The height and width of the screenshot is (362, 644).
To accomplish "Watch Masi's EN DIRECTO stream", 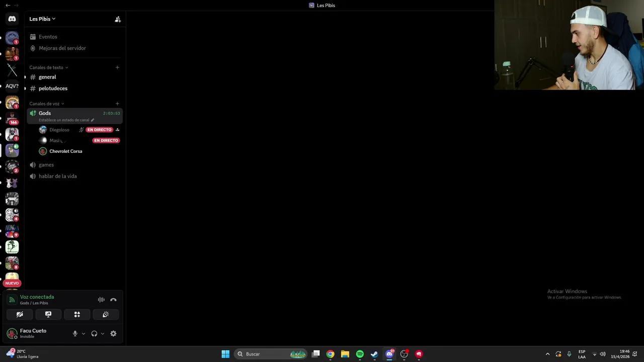I will (x=106, y=140).
